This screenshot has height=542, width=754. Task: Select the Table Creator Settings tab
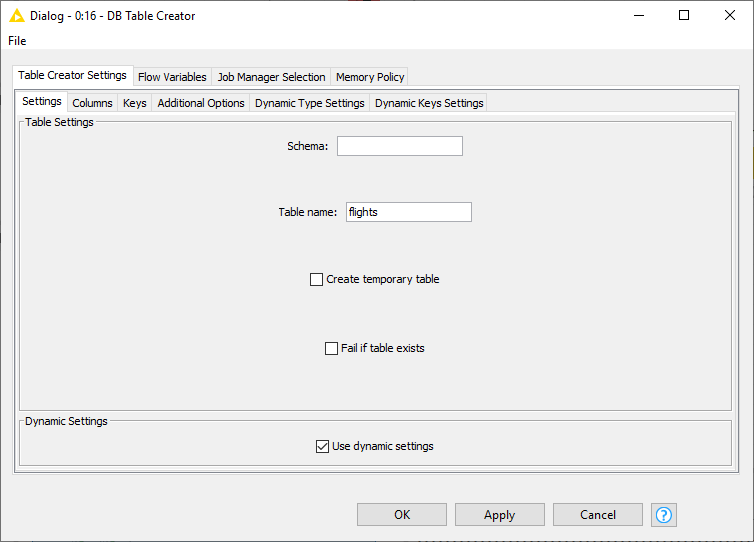point(73,76)
